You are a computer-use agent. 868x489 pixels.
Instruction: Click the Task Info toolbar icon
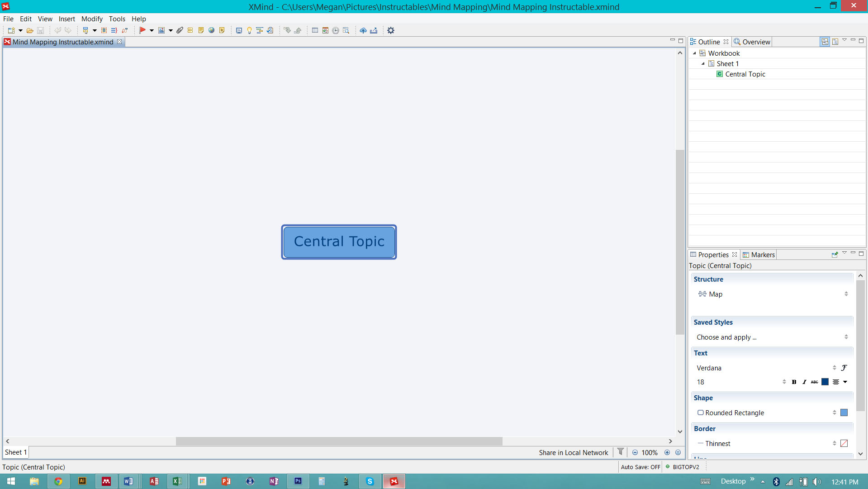tap(270, 30)
